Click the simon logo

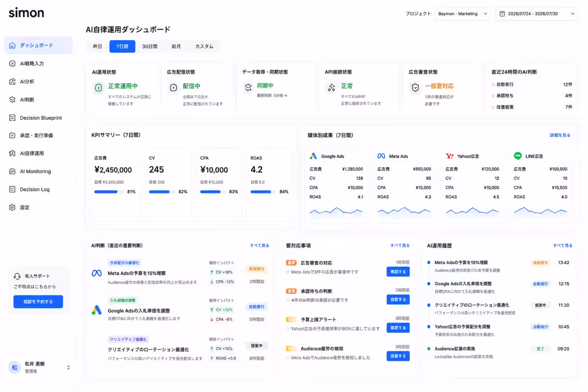(26, 13)
